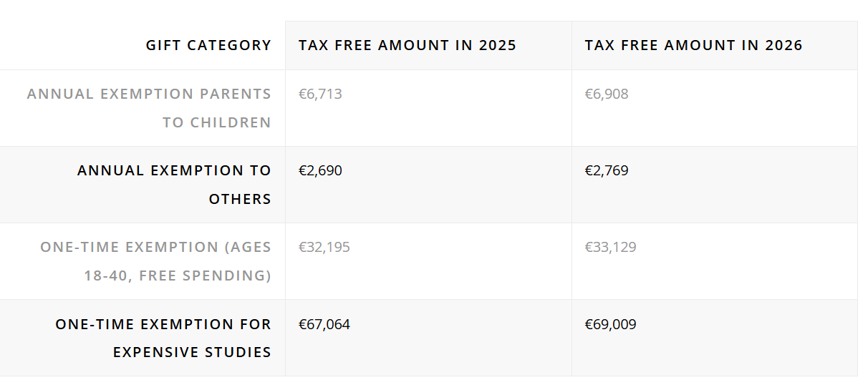The image size is (868, 385).
Task: Click the words TO CHILDREN
Action: [x=216, y=122]
